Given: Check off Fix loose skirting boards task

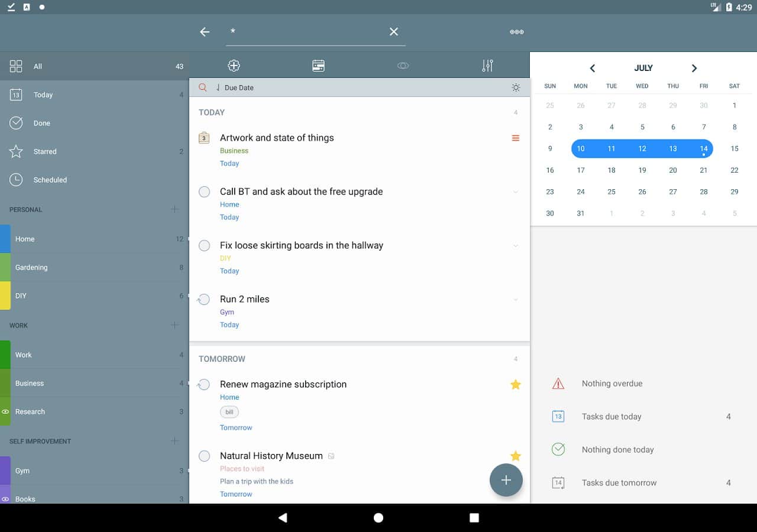Looking at the screenshot, I should (204, 245).
